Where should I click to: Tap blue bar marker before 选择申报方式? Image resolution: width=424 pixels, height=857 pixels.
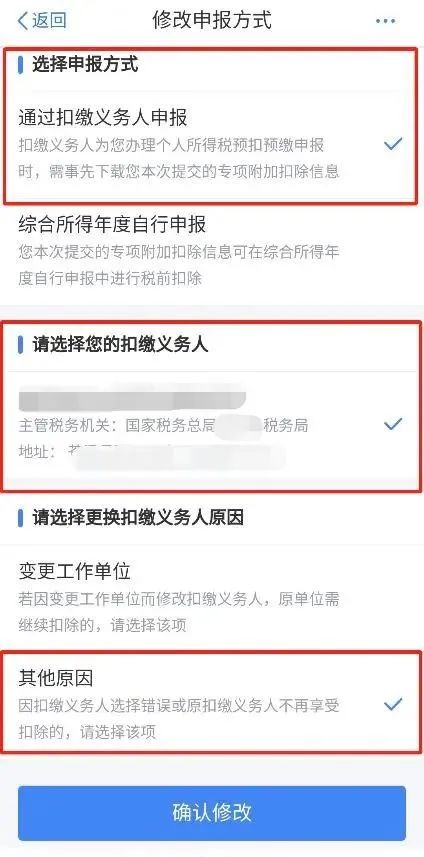20,64
